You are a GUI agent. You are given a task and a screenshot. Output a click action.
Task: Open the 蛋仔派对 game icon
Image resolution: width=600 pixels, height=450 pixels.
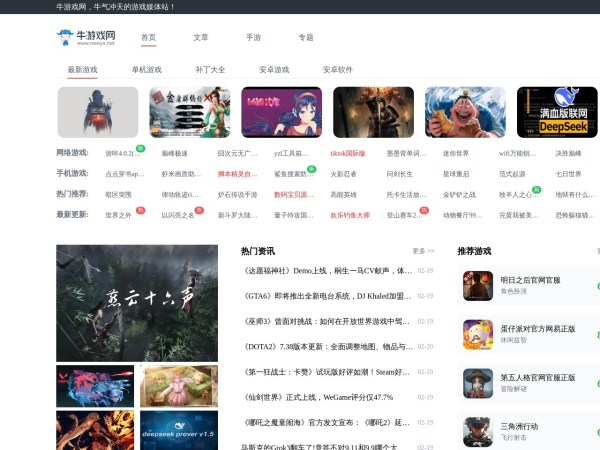point(477,335)
